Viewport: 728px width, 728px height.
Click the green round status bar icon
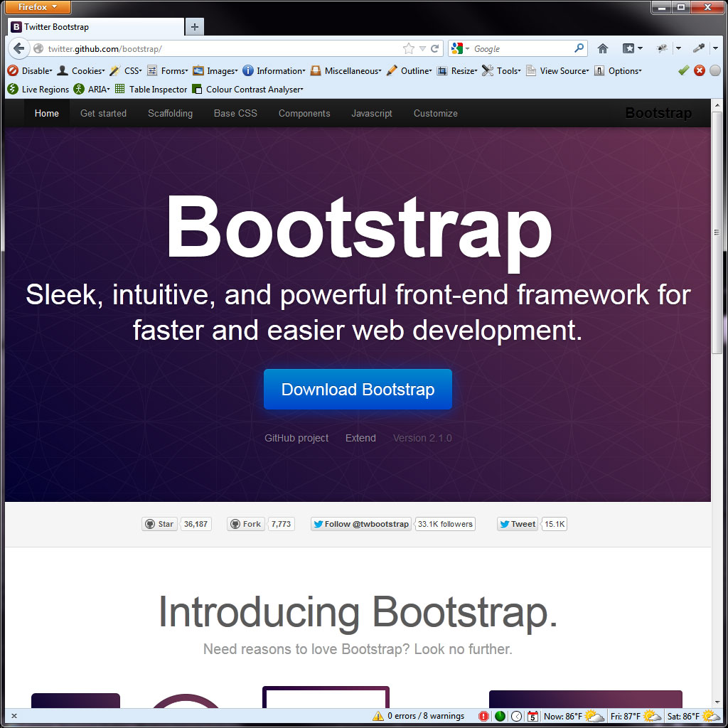point(500,716)
